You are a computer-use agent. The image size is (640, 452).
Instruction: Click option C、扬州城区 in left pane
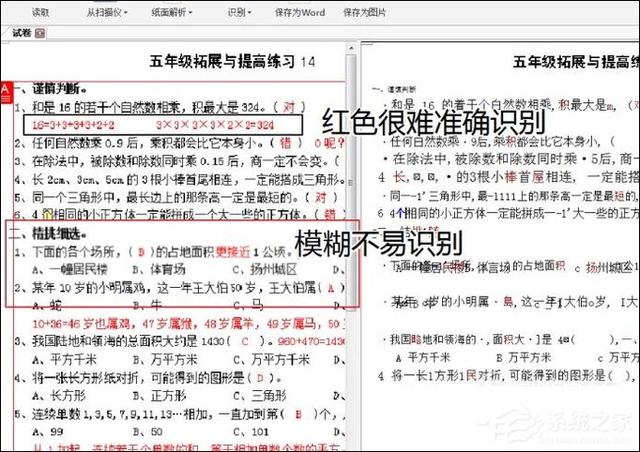pyautogui.click(x=264, y=270)
